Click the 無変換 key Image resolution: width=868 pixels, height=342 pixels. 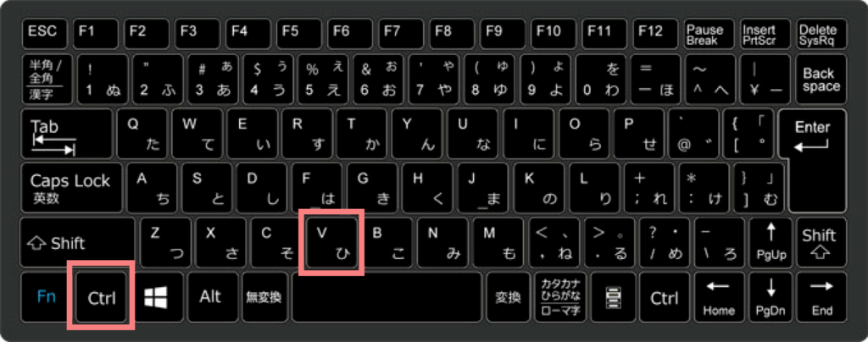point(264,297)
